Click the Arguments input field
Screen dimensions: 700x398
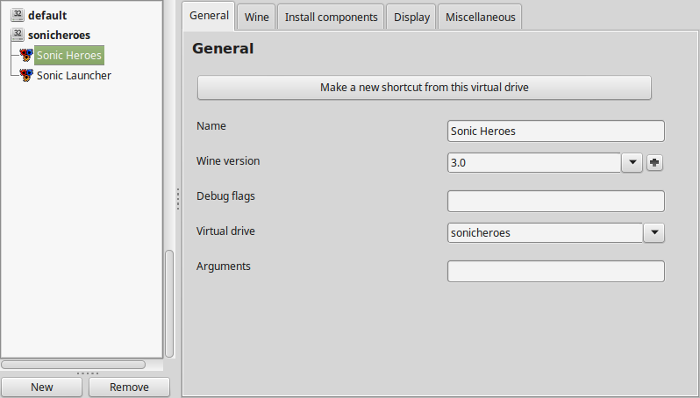[556, 271]
